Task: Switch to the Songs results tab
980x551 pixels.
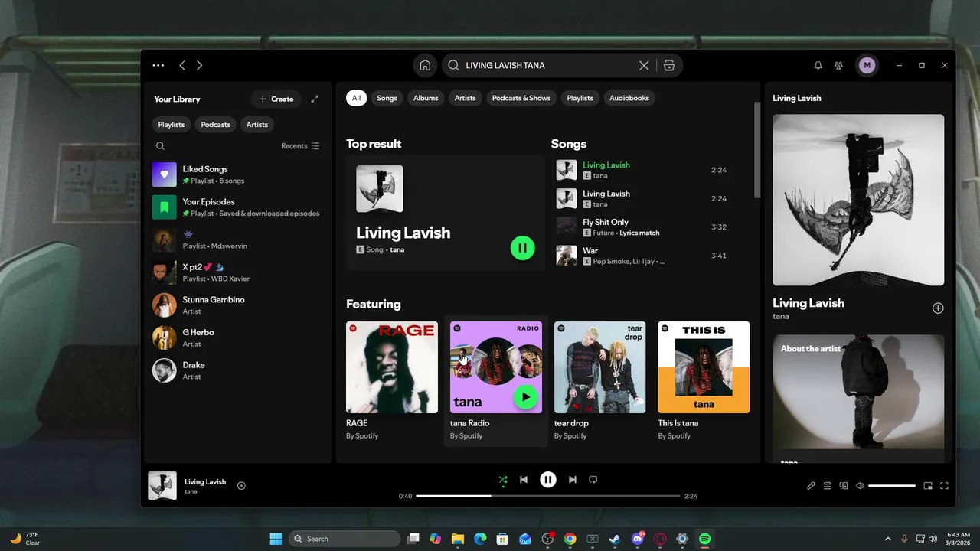Action: pyautogui.click(x=387, y=98)
